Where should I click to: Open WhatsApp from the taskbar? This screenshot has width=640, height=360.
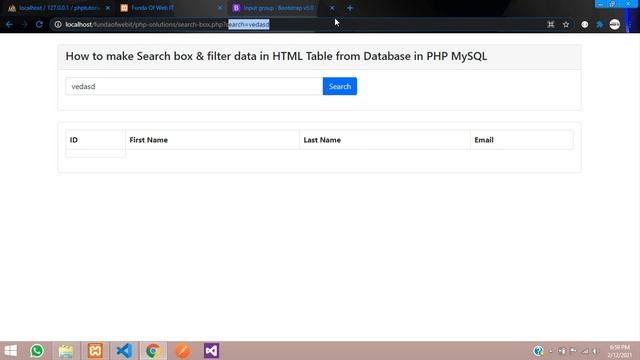[37, 351]
